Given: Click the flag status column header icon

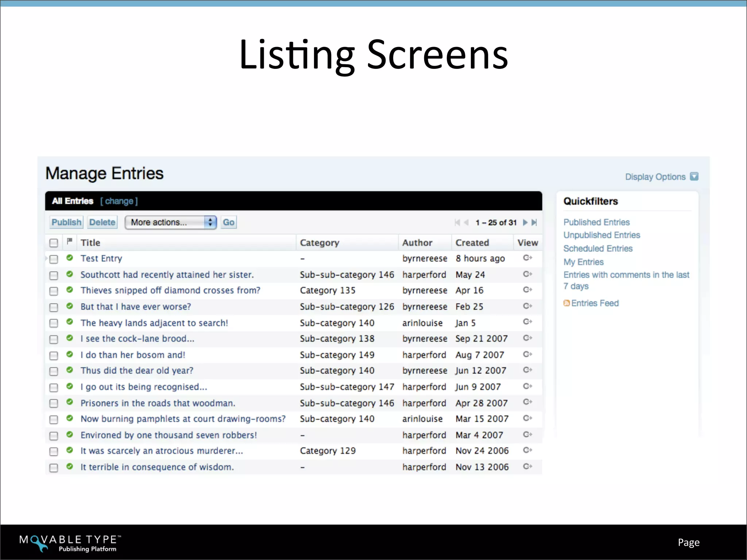Looking at the screenshot, I should 70,241.
